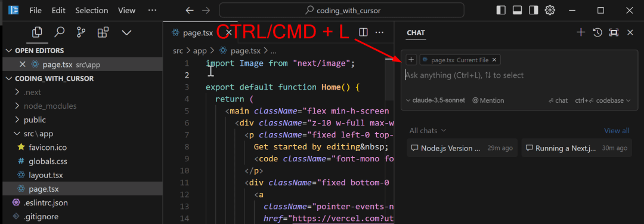Screen dimensions: 644x224
Task: Toggle the bottom panel layout icon
Action: coord(517,10)
